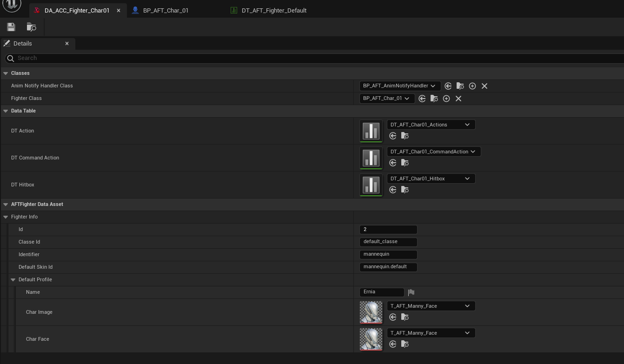Open Char Image T_AFT_Manny_Face dropdown
The width and height of the screenshot is (624, 364).
(431, 306)
